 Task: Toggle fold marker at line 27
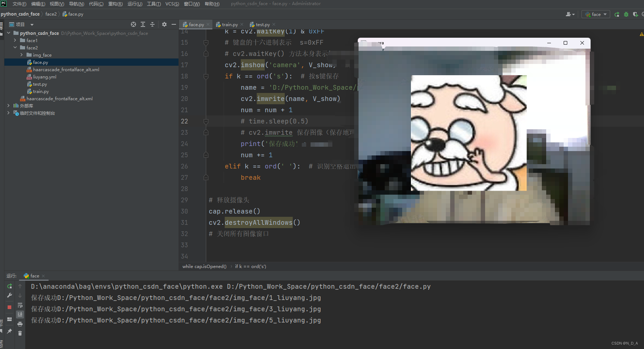click(x=206, y=178)
